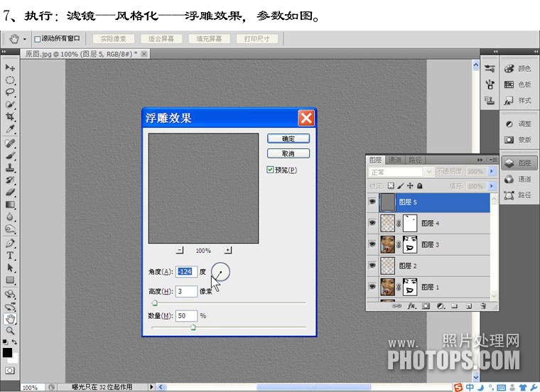Viewport: 540px width, 392px height.
Task: Open the 颜色 (Color) panel icon
Action: pyautogui.click(x=509, y=69)
